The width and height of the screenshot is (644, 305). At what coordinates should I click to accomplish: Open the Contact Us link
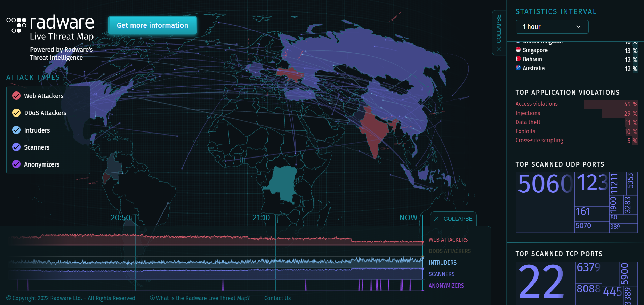tap(277, 298)
